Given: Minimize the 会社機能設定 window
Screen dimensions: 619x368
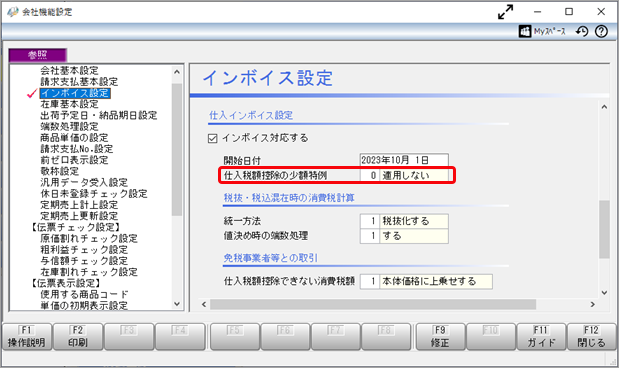Looking at the screenshot, I should point(538,12).
